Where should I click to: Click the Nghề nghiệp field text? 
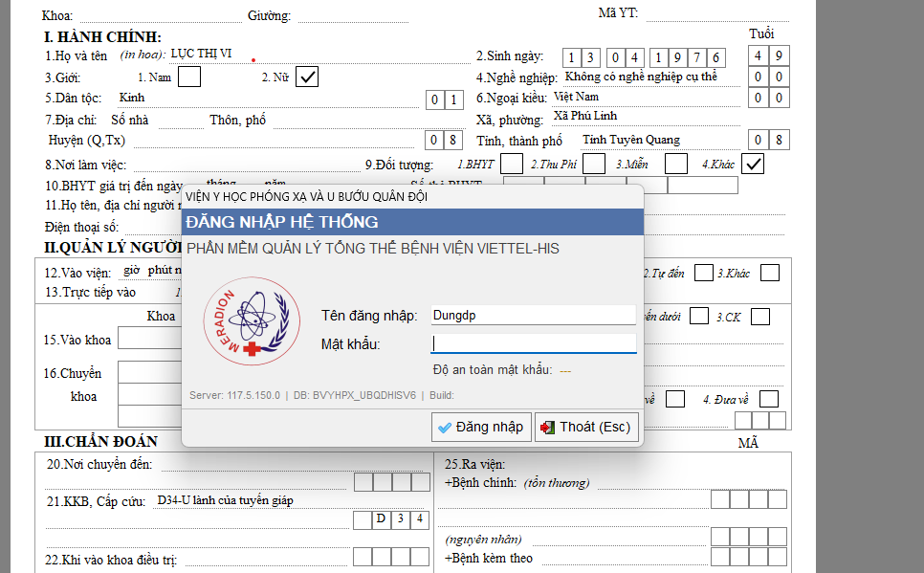[640, 77]
